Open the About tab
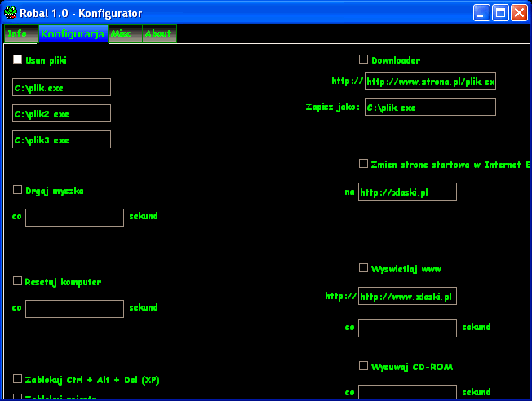 point(159,34)
